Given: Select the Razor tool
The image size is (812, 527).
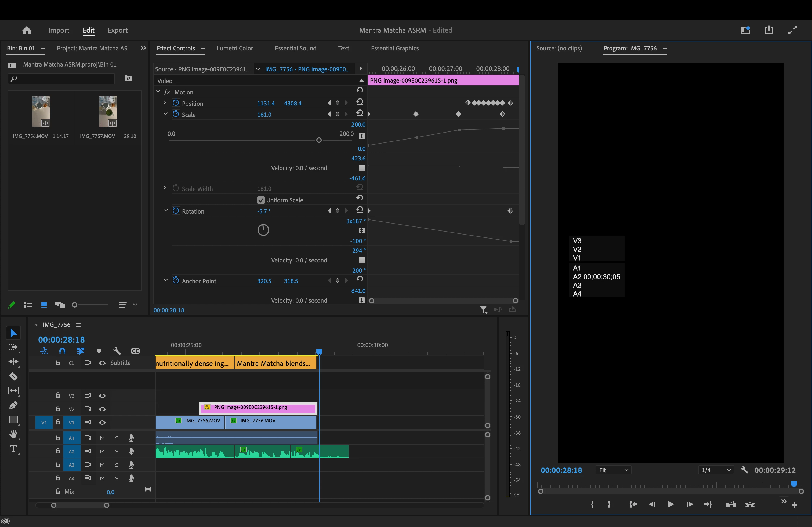Looking at the screenshot, I should (x=13, y=376).
